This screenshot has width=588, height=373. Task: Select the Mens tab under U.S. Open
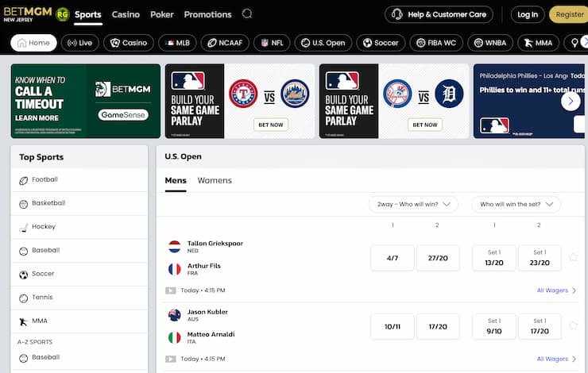176,180
